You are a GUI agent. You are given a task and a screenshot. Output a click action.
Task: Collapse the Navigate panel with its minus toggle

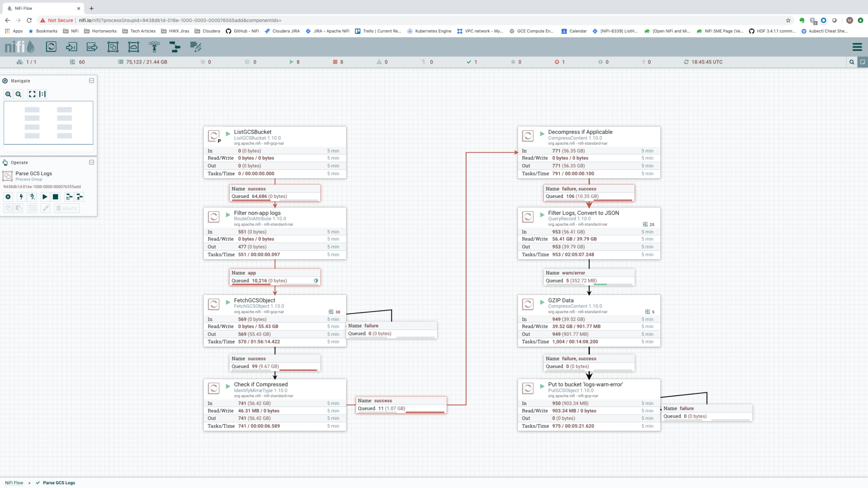92,80
